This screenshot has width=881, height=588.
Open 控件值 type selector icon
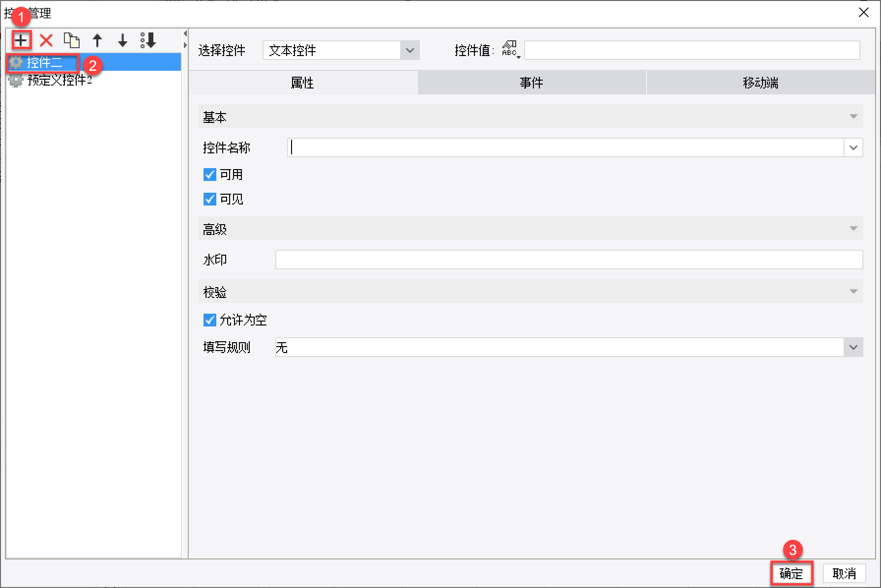510,50
